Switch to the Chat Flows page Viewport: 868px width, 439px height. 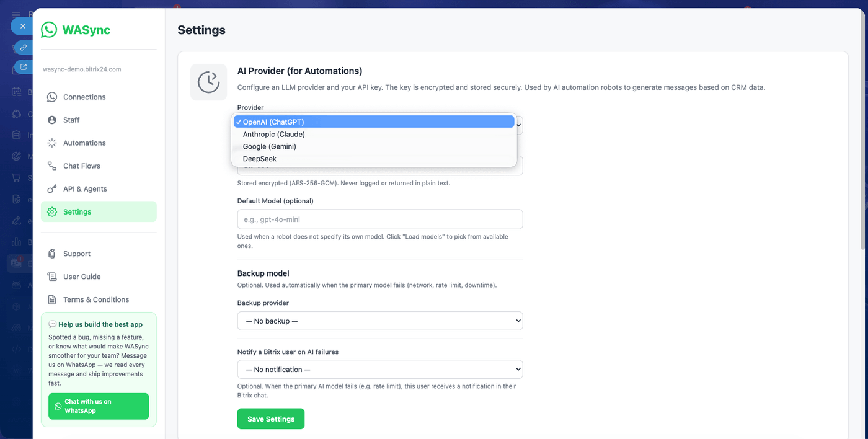(99, 166)
